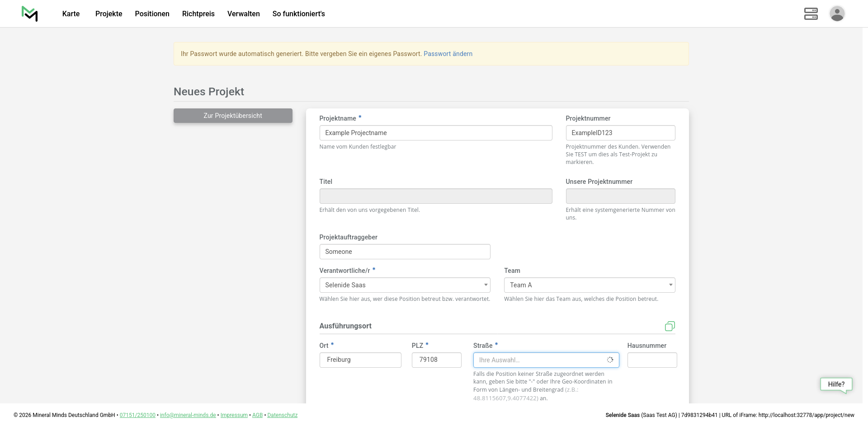Open the Verwalten menu
This screenshot has height=426, width=868.
click(243, 14)
